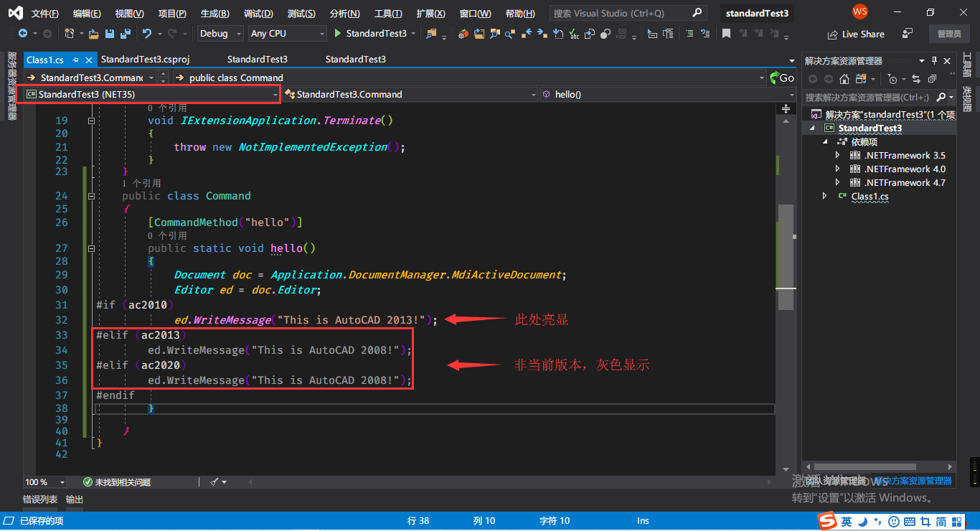Click the increase indent toolbar icon
Viewport: 980px width, 531px height.
click(705, 34)
